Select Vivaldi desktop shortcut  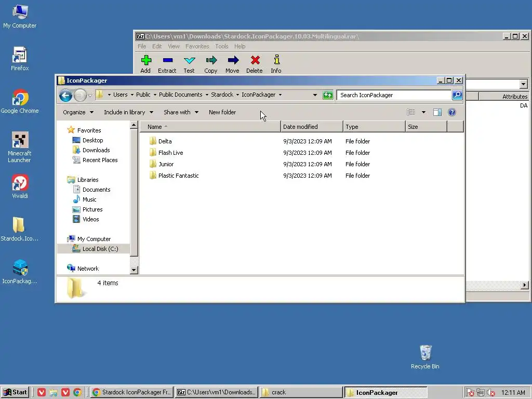pyautogui.click(x=20, y=187)
